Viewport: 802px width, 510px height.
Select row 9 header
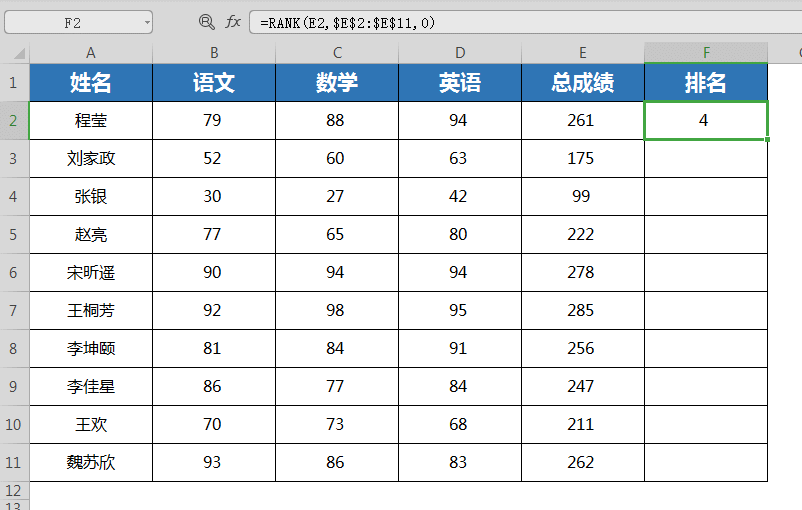click(14, 386)
